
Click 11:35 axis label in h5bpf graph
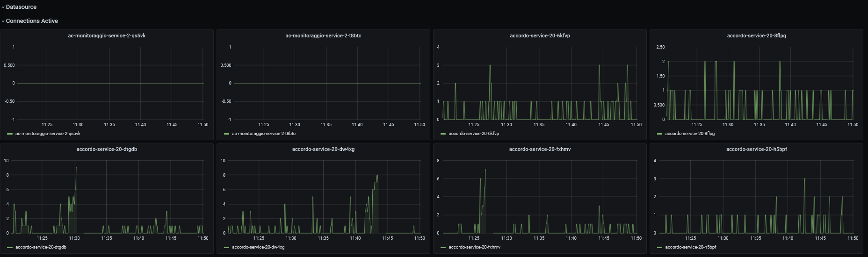pyautogui.click(x=755, y=238)
